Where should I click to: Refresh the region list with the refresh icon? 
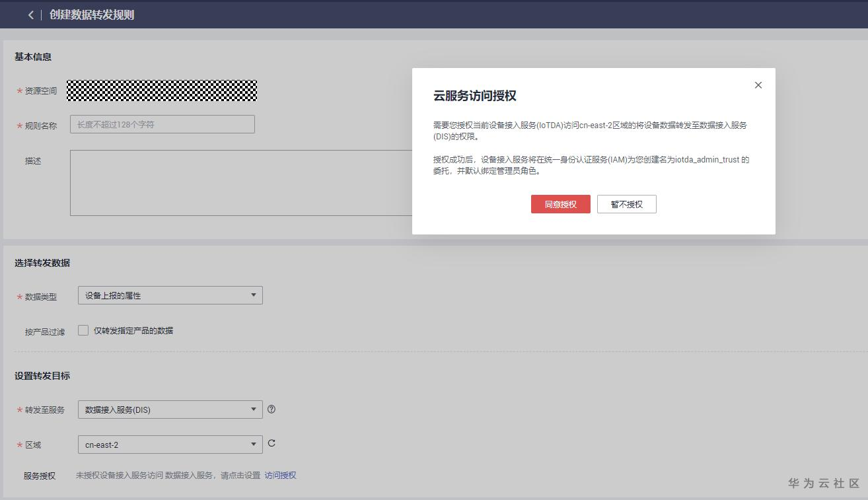(271, 444)
